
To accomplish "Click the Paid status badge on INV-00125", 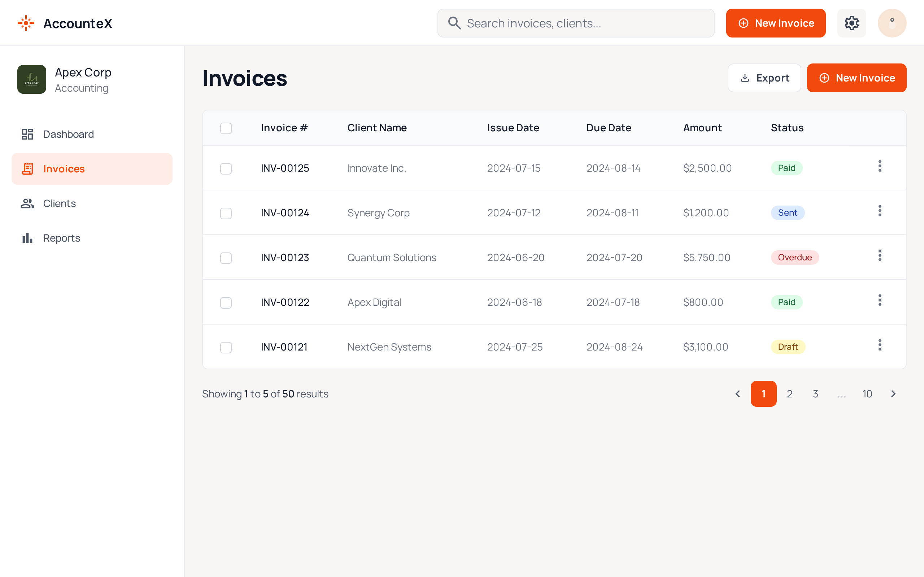I will (786, 168).
